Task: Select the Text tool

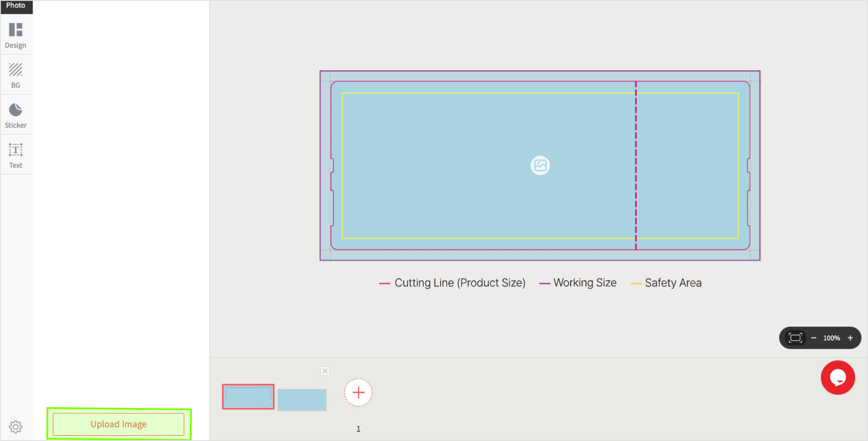Action: point(16,155)
